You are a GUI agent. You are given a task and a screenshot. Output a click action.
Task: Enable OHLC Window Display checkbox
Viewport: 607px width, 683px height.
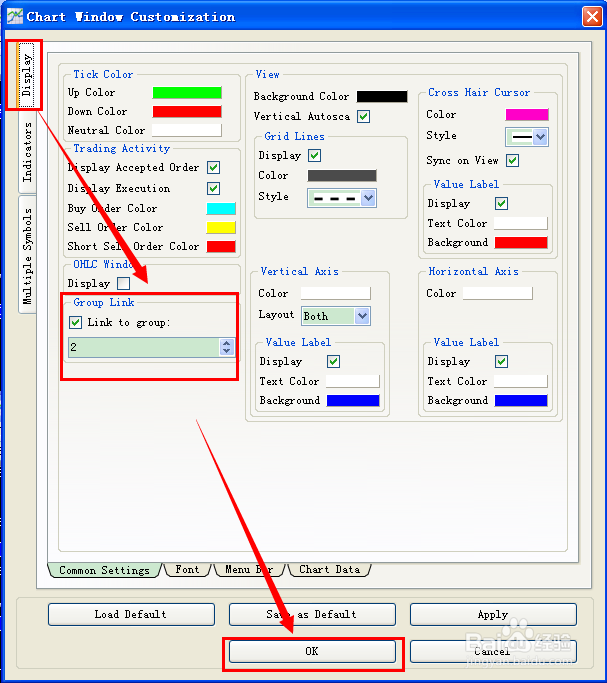click(x=124, y=284)
